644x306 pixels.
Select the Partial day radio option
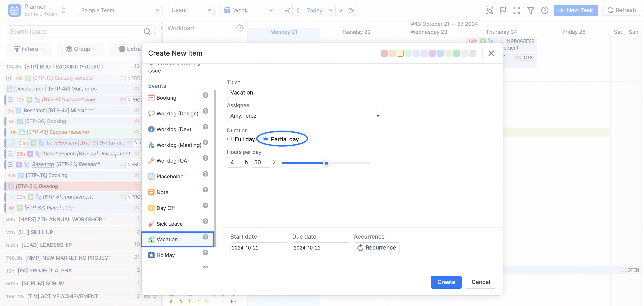tap(265, 139)
